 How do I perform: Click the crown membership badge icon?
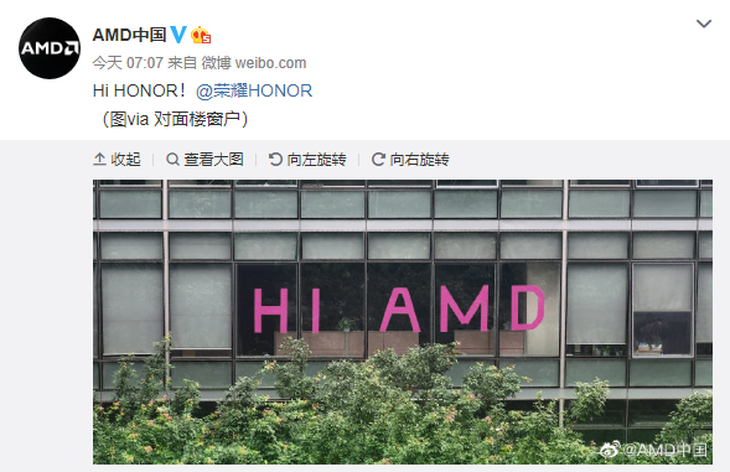pos(201,35)
